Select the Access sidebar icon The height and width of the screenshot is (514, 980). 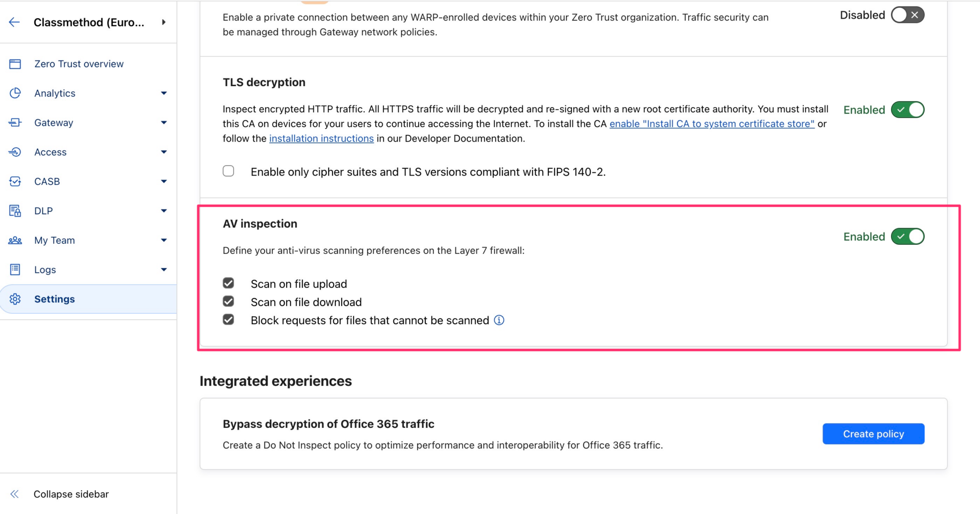16,152
